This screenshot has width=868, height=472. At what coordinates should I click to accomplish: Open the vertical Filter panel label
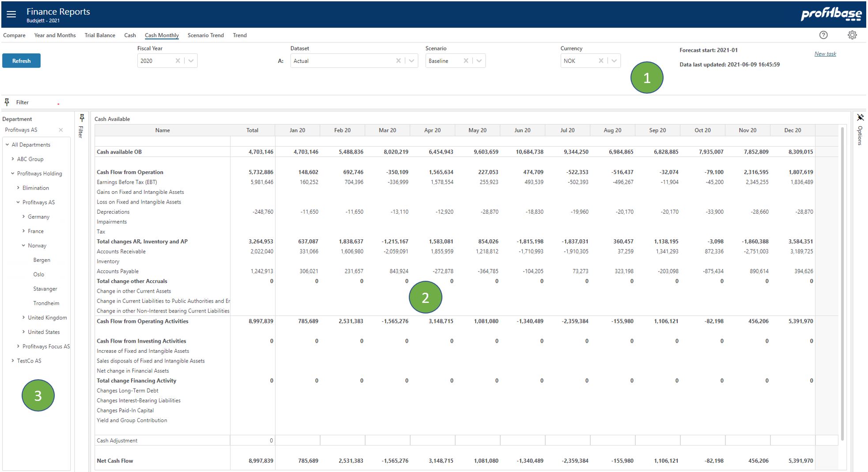(x=81, y=132)
